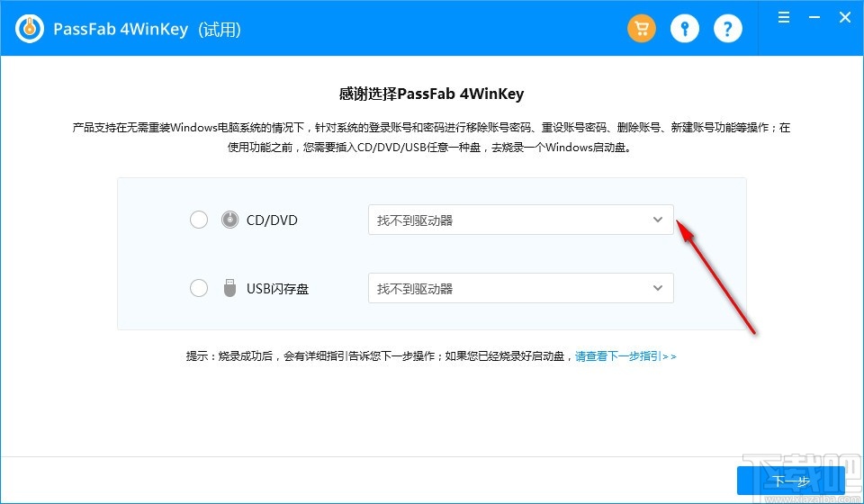Image resolution: width=864 pixels, height=504 pixels.
Task: Click the CD/DVD label text
Action: [272, 220]
